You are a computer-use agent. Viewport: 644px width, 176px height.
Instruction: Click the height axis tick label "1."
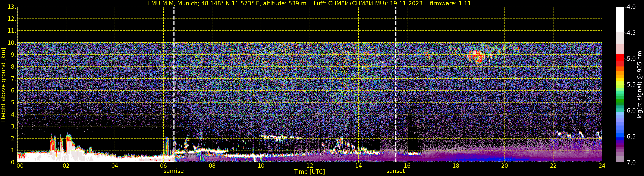click(x=13, y=150)
